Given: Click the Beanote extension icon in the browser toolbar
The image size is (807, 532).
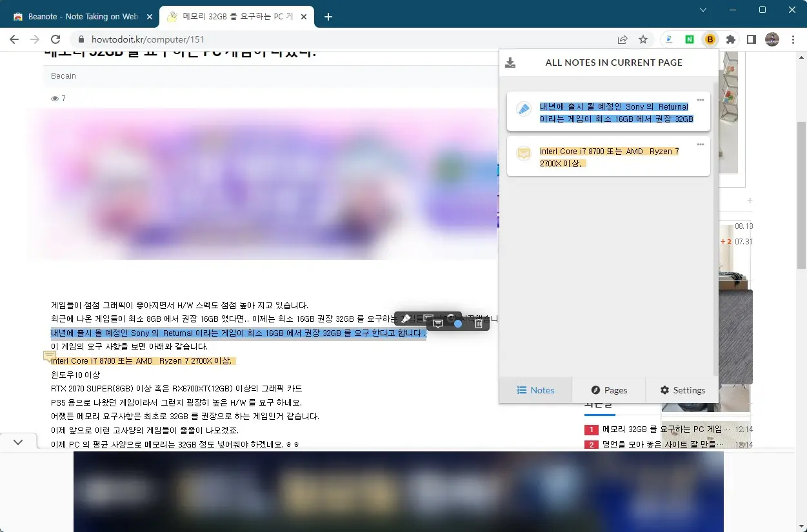Looking at the screenshot, I should point(710,39).
